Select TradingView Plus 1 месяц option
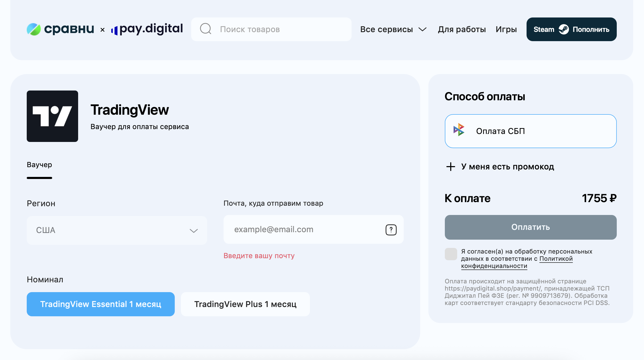 (x=245, y=304)
